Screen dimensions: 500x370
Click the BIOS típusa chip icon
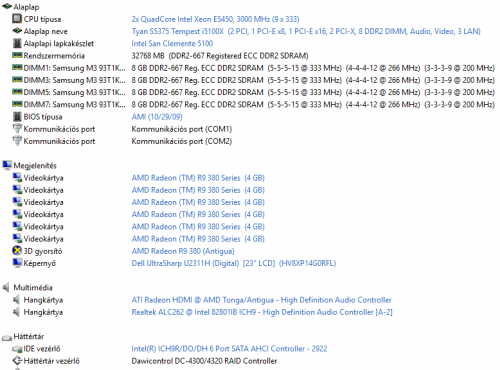tap(17, 117)
